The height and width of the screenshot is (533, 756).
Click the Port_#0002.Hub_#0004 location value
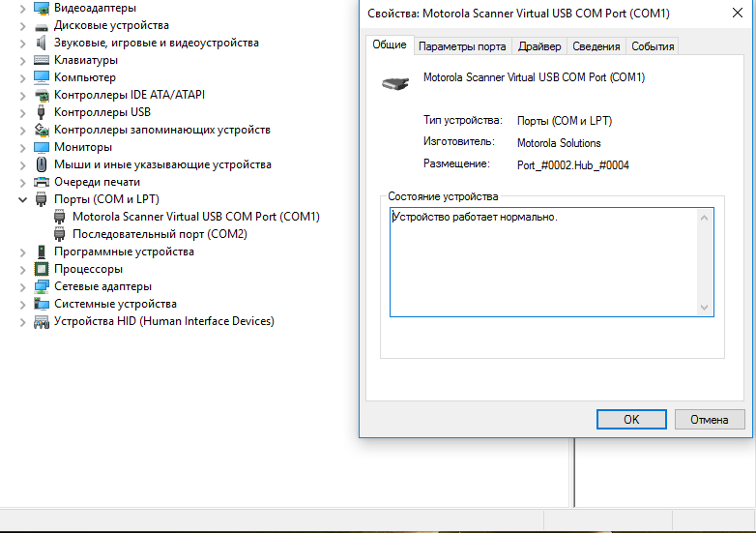coord(572,165)
